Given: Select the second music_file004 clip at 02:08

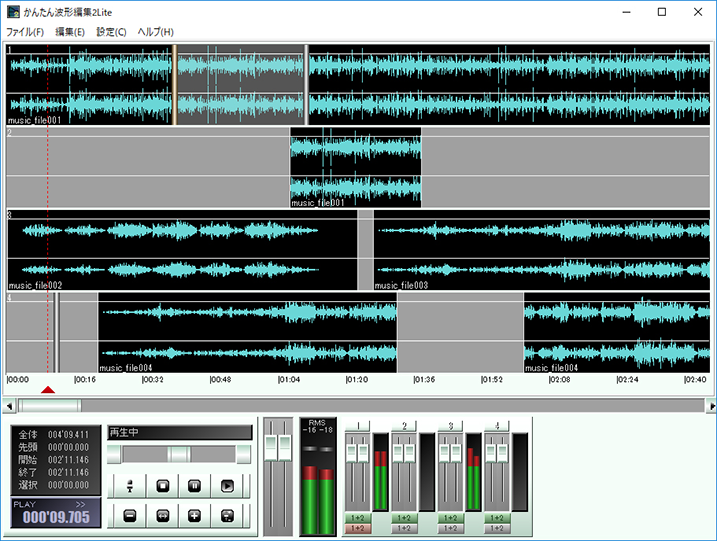Looking at the screenshot, I should (617, 333).
